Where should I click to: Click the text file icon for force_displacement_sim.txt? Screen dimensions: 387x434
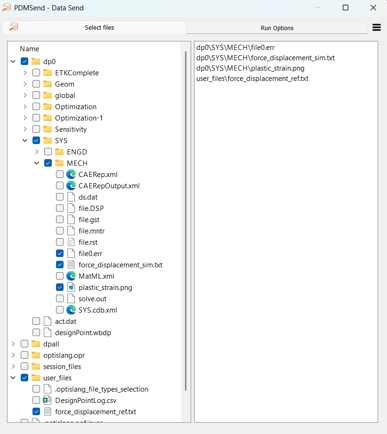tap(71, 265)
